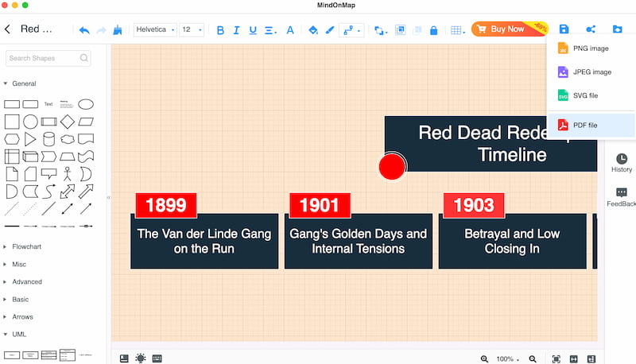
Task: Click the search magnifier in shapes field
Action: 84,58
